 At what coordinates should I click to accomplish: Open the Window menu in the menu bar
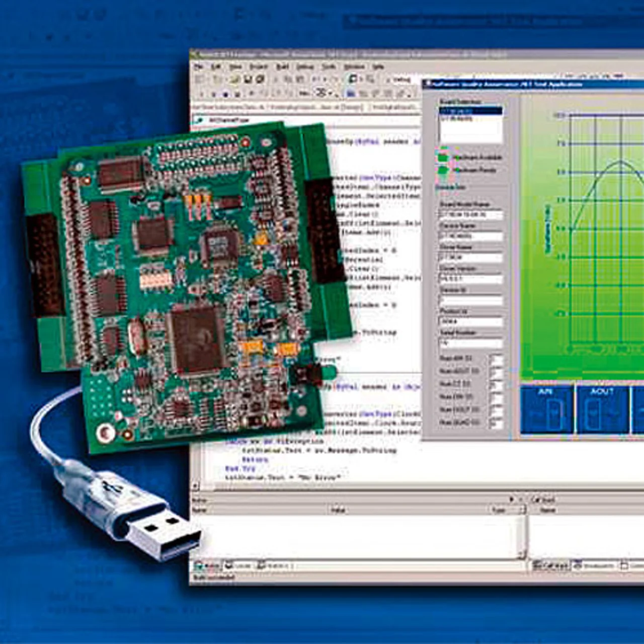354,67
